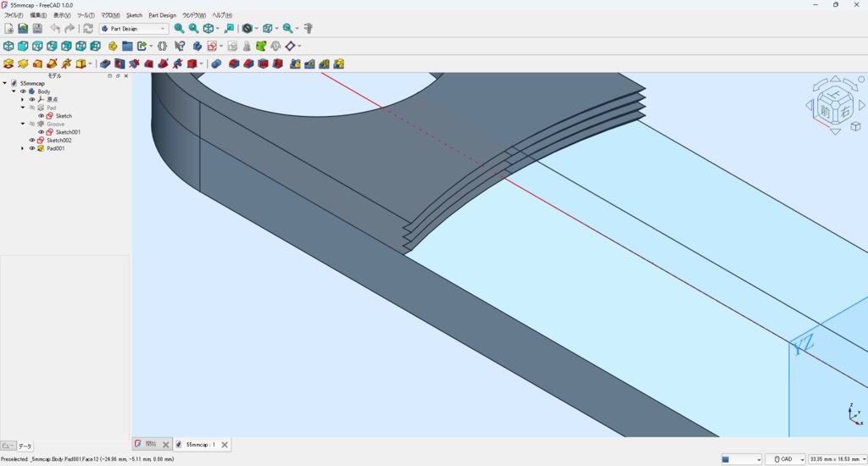Viewport: 868px width, 466px height.
Task: Open the Part Design workbench dropdown
Action: click(133, 28)
